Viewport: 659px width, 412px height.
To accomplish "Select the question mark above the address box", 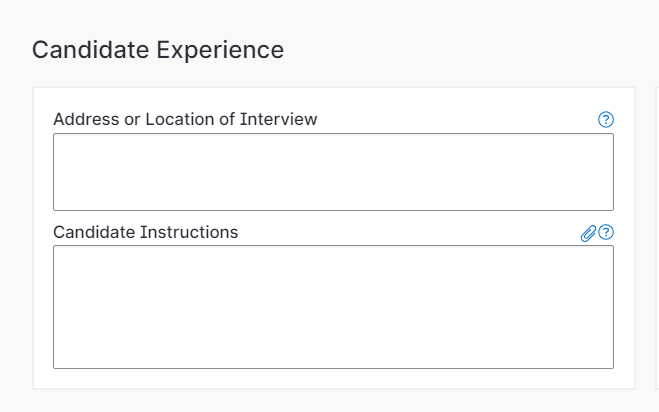I will point(605,120).
